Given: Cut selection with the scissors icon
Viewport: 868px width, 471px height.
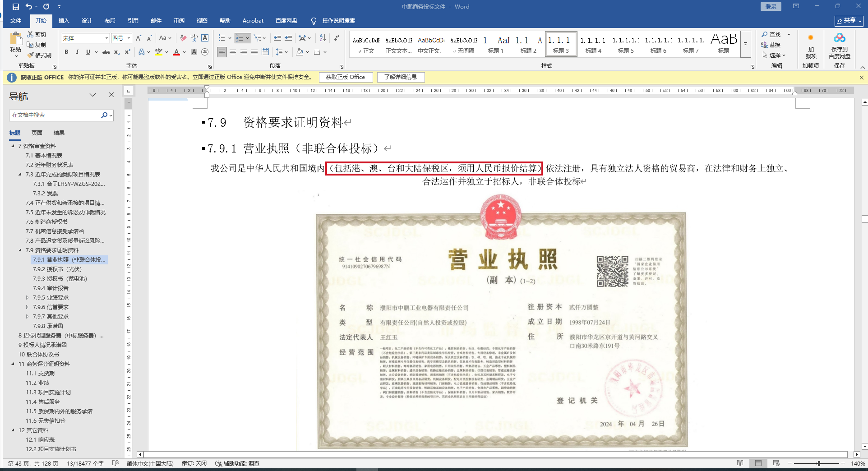Looking at the screenshot, I should tap(31, 34).
